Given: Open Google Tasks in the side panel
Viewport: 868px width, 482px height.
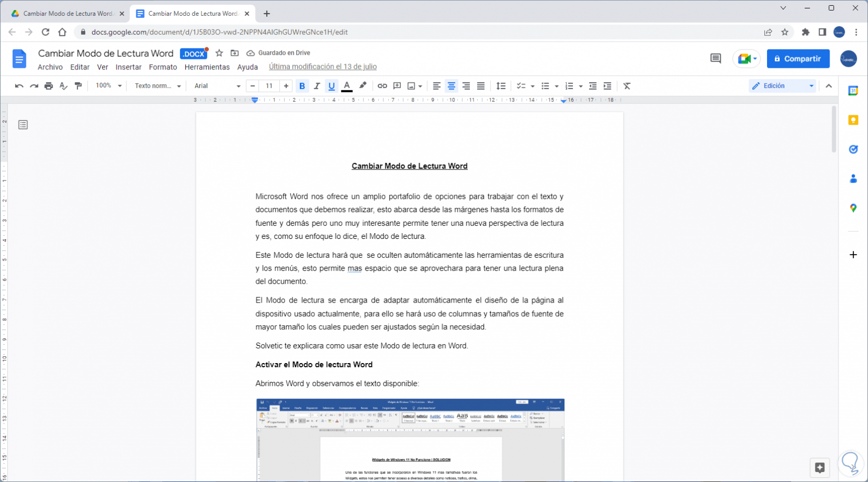Looking at the screenshot, I should tap(853, 149).
